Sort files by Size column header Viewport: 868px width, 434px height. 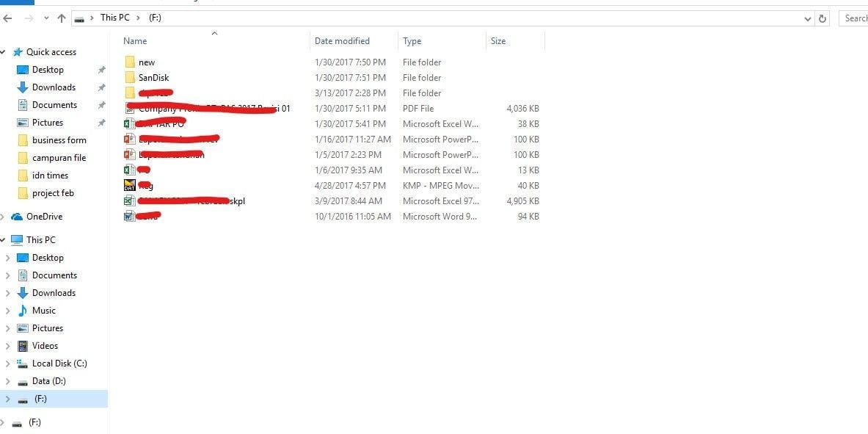coord(498,41)
